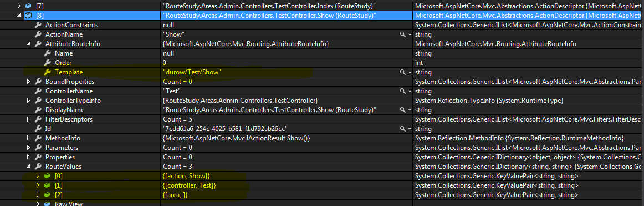This screenshot has height=206, width=644.
Task: Expand RouteValues item [2]
Action: coord(38,195)
